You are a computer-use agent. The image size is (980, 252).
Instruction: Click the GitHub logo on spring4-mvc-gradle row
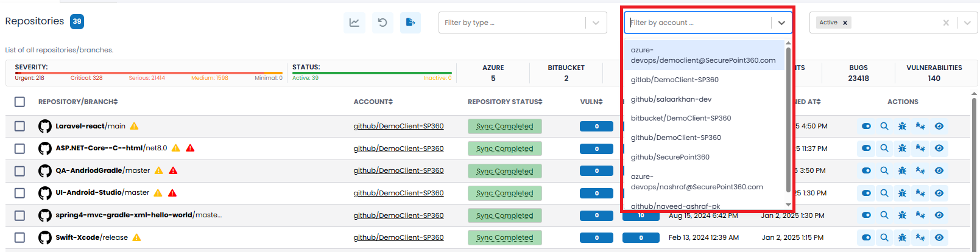(45, 215)
